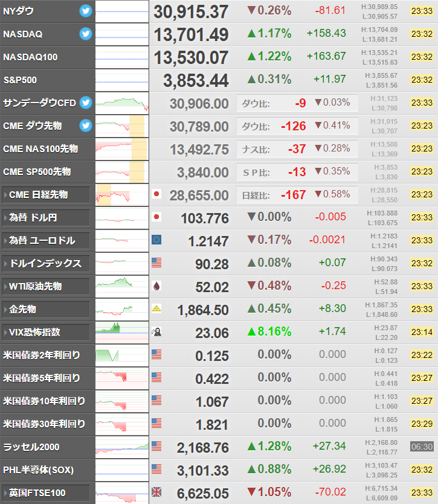438x504 pixels.
Task: Select the WTI price 52.02
Action: (x=212, y=287)
